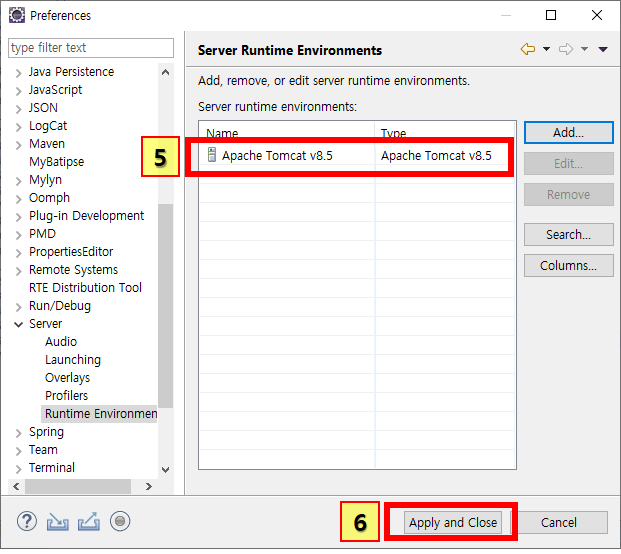Expand the PMD node
This screenshot has width=621, height=554.
pos(18,235)
